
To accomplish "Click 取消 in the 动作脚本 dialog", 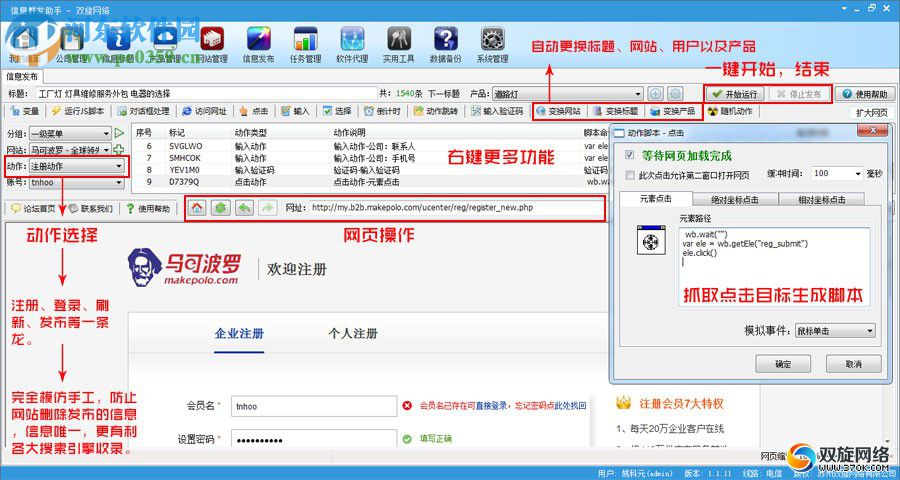I will click(854, 364).
